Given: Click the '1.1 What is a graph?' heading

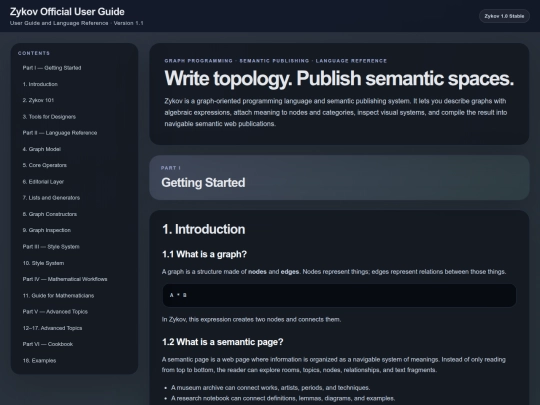Looking at the screenshot, I should (x=204, y=254).
